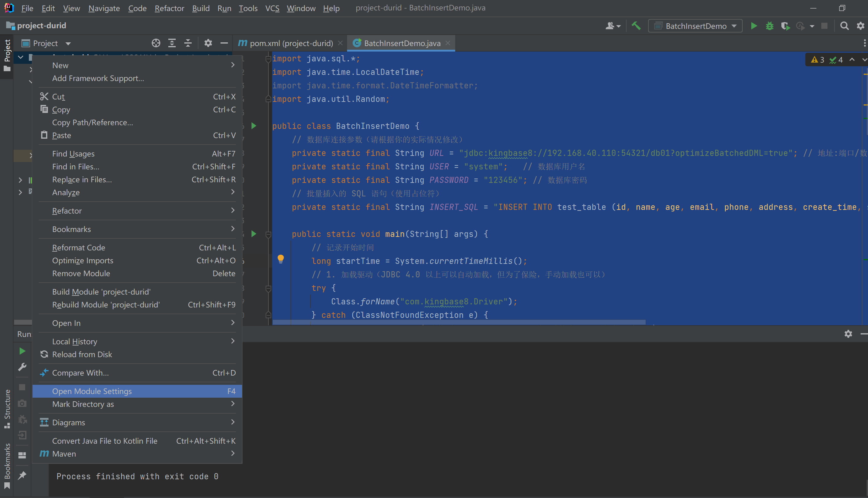Viewport: 868px width, 498px height.
Task: Open Search Everywhere magnifier icon
Action: [x=844, y=26]
